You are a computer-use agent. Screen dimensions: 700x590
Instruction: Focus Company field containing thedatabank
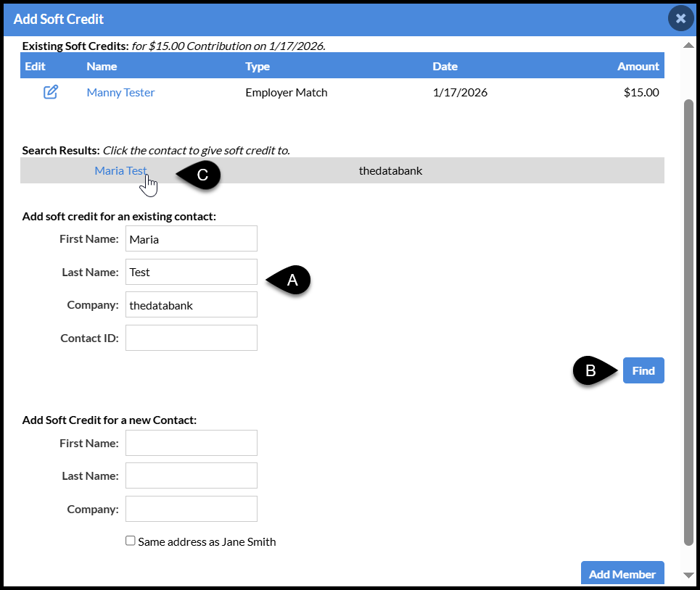pyautogui.click(x=191, y=305)
